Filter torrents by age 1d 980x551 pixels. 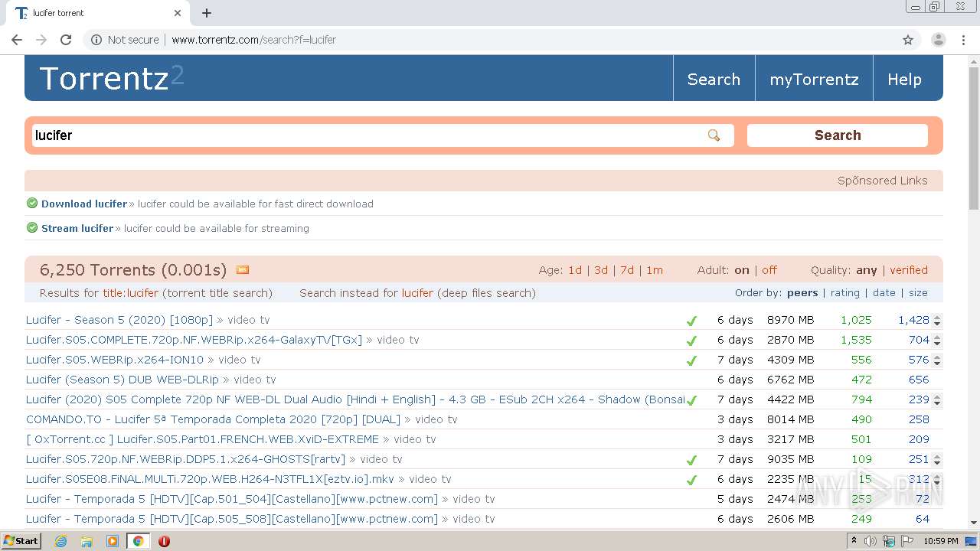pyautogui.click(x=575, y=270)
